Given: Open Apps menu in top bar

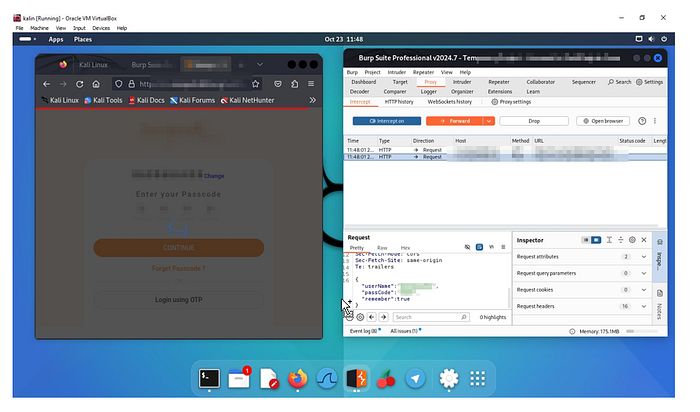Looking at the screenshot, I should [56, 39].
